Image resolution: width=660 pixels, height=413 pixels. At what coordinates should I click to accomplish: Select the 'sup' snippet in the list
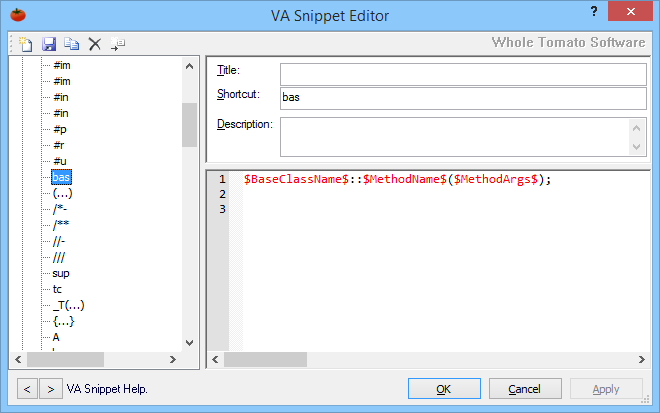(x=61, y=273)
